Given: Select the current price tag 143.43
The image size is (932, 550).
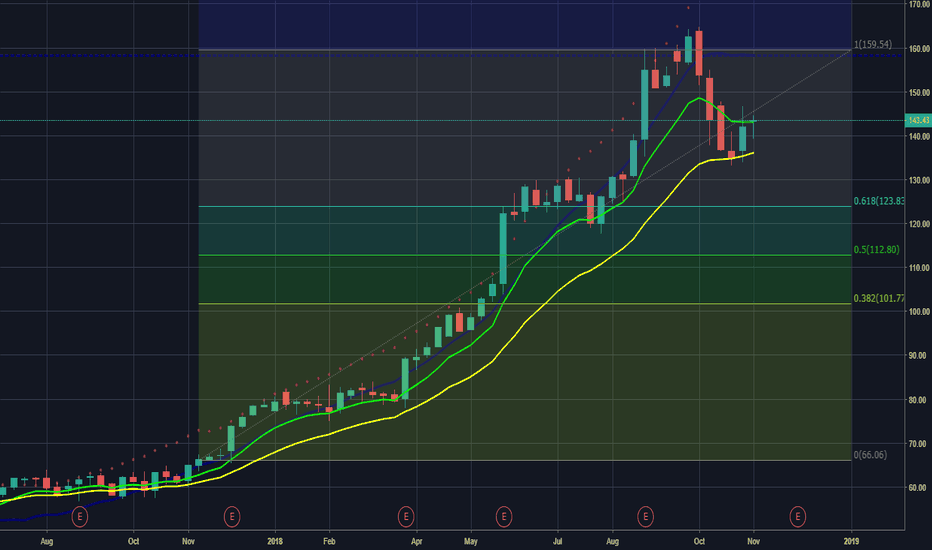Looking at the screenshot, I should pos(918,120).
